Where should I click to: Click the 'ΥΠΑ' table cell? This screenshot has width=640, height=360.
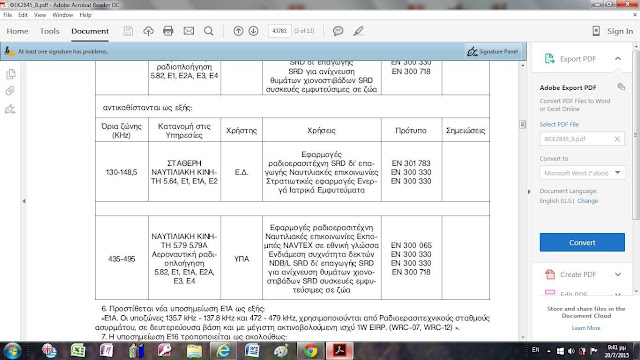(x=242, y=259)
